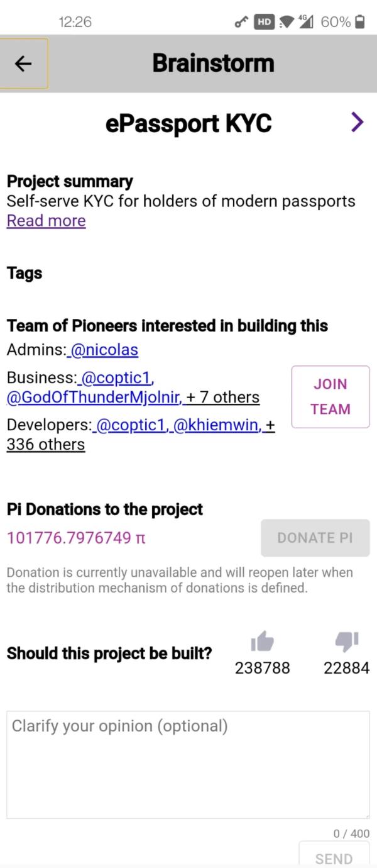Go to next project with purple chevron
Screen dimensions: 377x868
357,122
